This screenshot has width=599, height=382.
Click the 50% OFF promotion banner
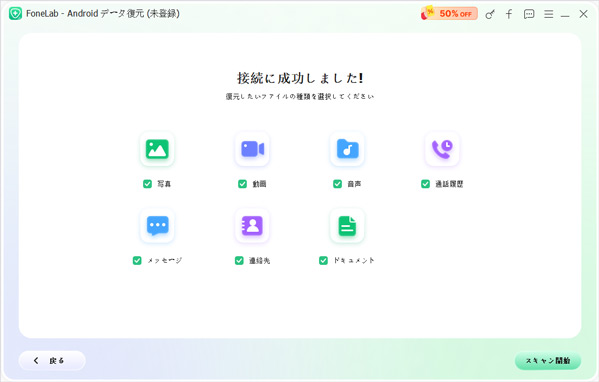(449, 13)
